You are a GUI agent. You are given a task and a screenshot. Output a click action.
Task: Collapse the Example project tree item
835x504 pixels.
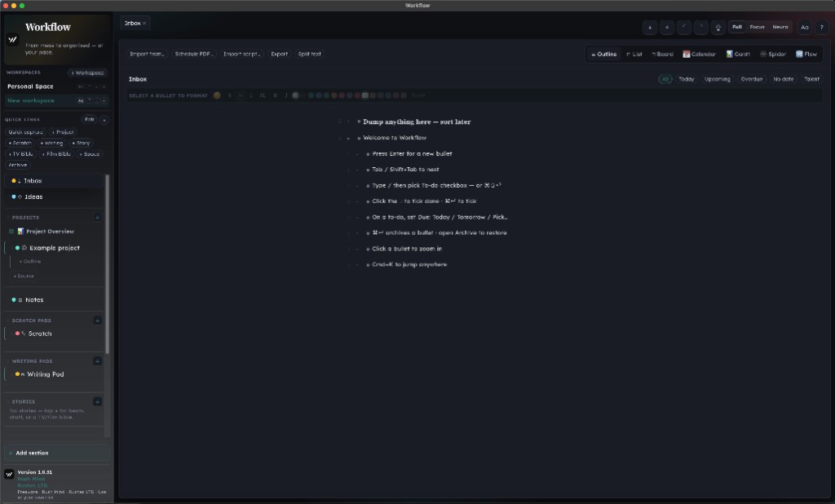click(x=11, y=248)
